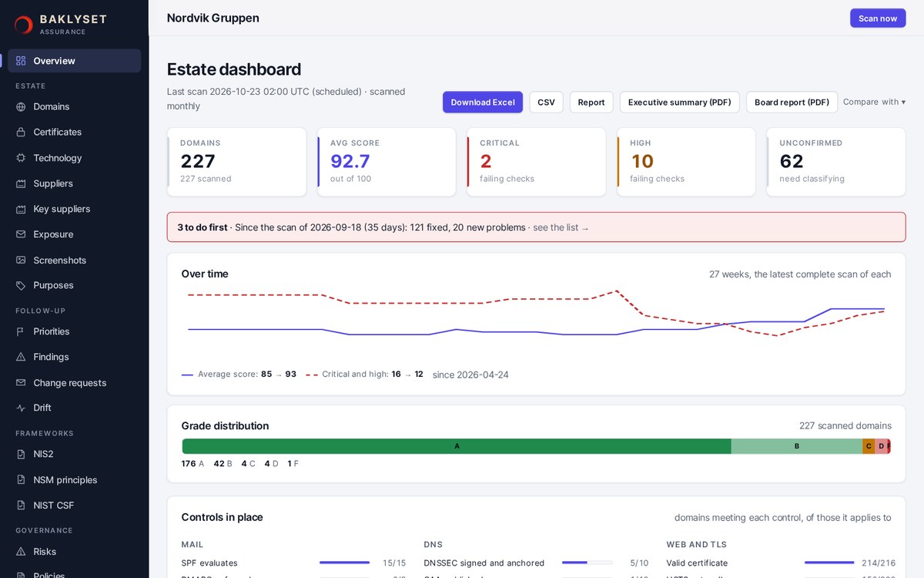Screen dimensions: 924x578
Task: Follow the see the list link
Action: (561, 227)
